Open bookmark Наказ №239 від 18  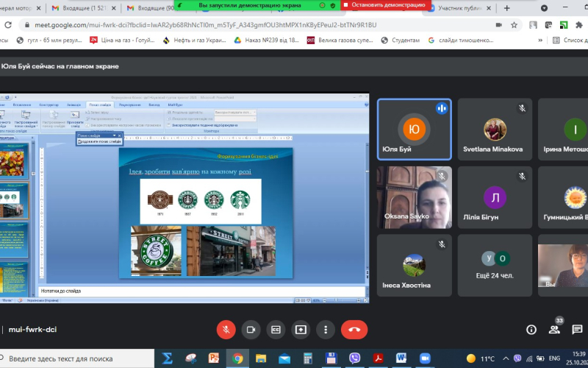266,40
